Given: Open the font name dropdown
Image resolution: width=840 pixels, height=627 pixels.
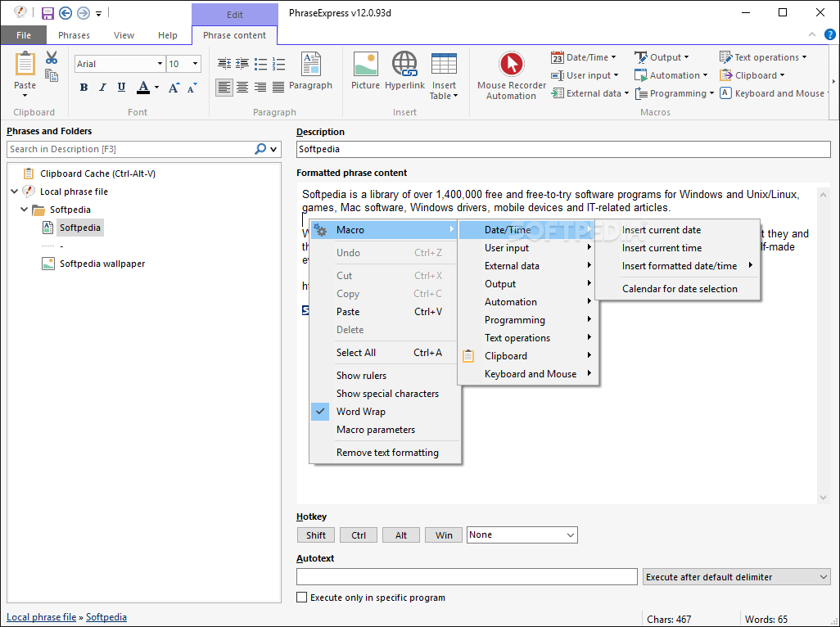Looking at the screenshot, I should point(160,64).
